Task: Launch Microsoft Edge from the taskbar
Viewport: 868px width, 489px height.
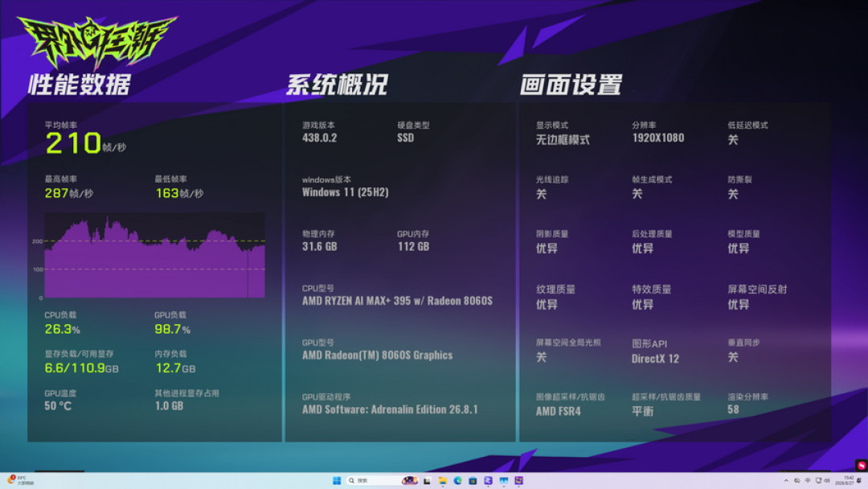Action: [458, 480]
